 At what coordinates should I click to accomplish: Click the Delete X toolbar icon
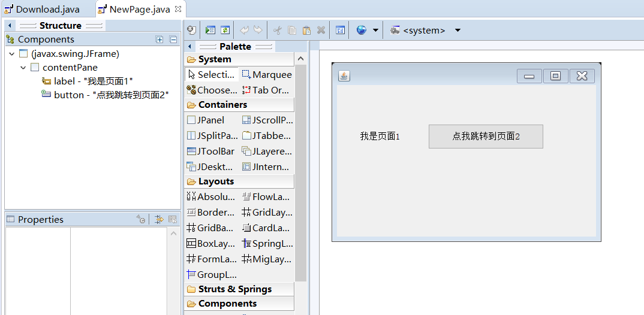(321, 31)
